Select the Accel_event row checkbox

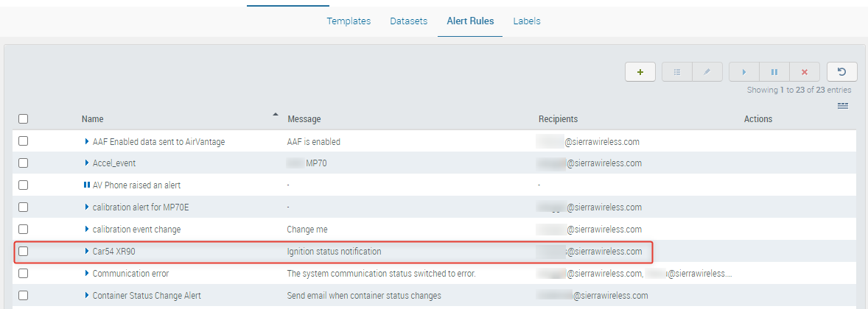23,163
